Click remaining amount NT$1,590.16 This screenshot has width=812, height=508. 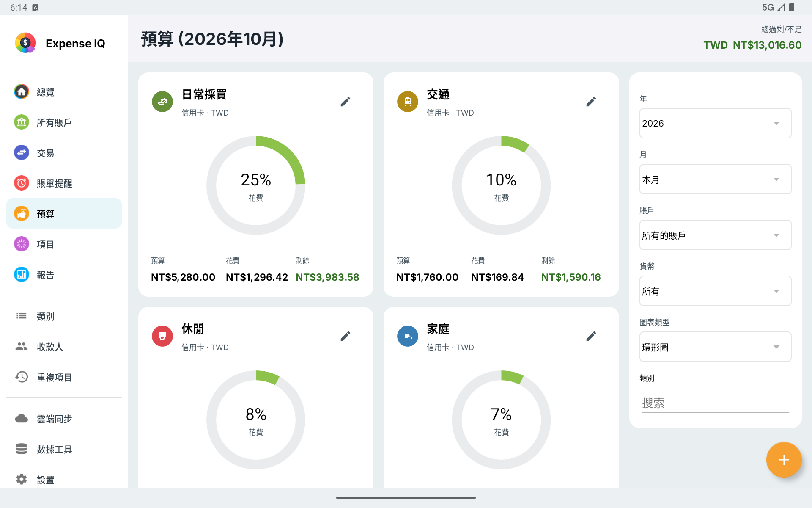(571, 277)
